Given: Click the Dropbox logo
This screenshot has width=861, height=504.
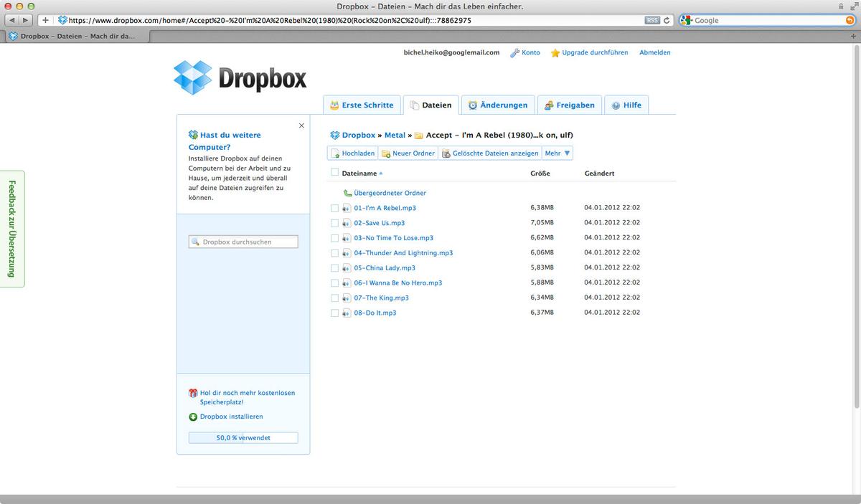Looking at the screenshot, I should coord(240,78).
